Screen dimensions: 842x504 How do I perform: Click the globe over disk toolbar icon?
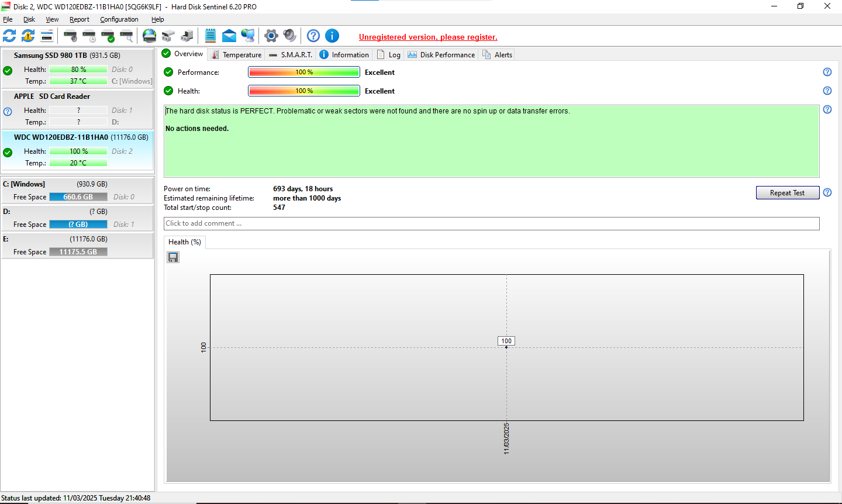tap(150, 36)
